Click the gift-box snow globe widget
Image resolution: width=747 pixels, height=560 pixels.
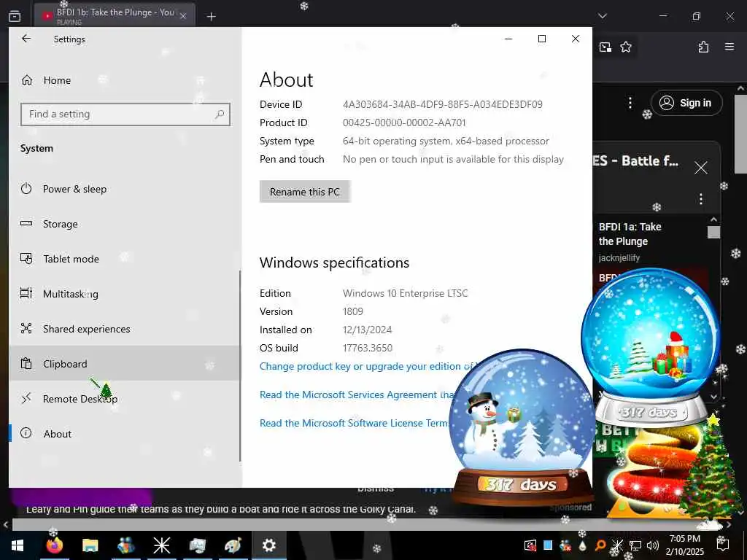pyautogui.click(x=651, y=346)
